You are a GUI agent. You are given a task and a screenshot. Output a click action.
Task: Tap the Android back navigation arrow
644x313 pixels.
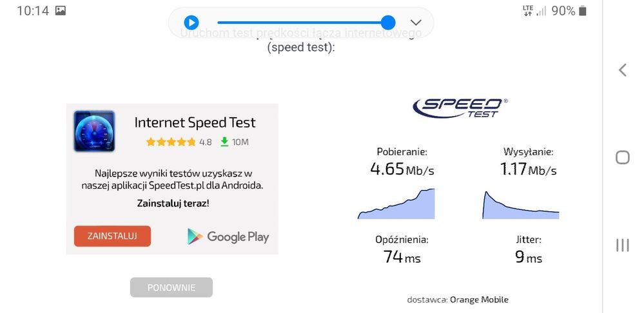pos(622,70)
